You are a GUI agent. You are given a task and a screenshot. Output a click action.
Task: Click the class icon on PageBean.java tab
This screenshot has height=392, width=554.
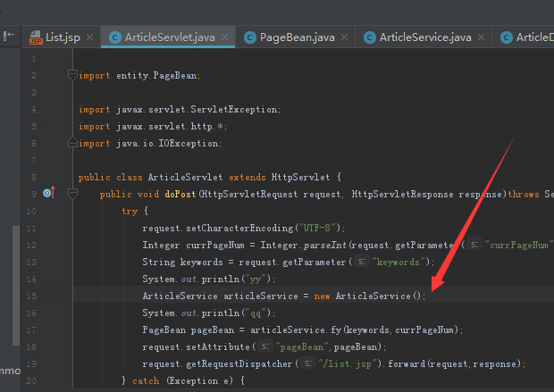click(x=250, y=38)
